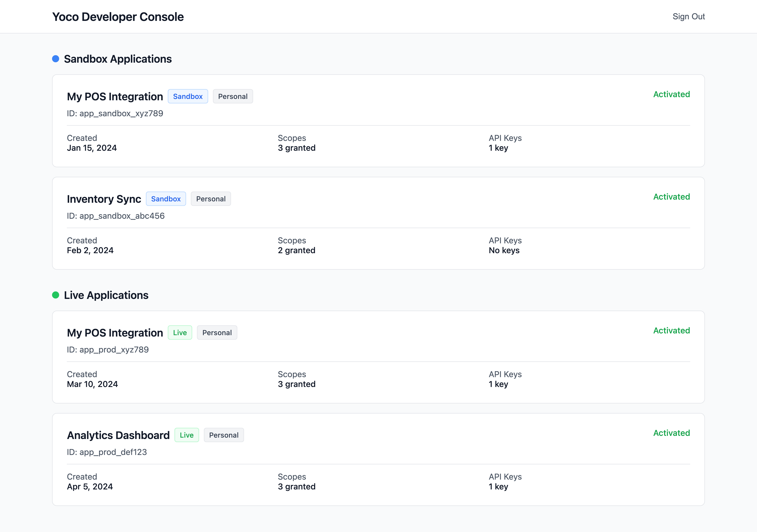Click 2 granted scopes on Inventory Sync
Screen dimensions: 757x532
[296, 250]
